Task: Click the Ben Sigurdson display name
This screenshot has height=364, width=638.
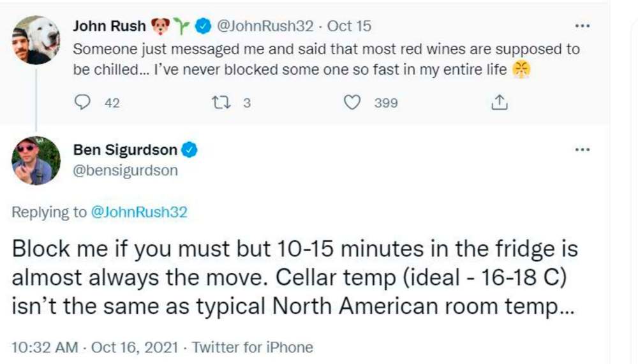Action: coord(125,150)
